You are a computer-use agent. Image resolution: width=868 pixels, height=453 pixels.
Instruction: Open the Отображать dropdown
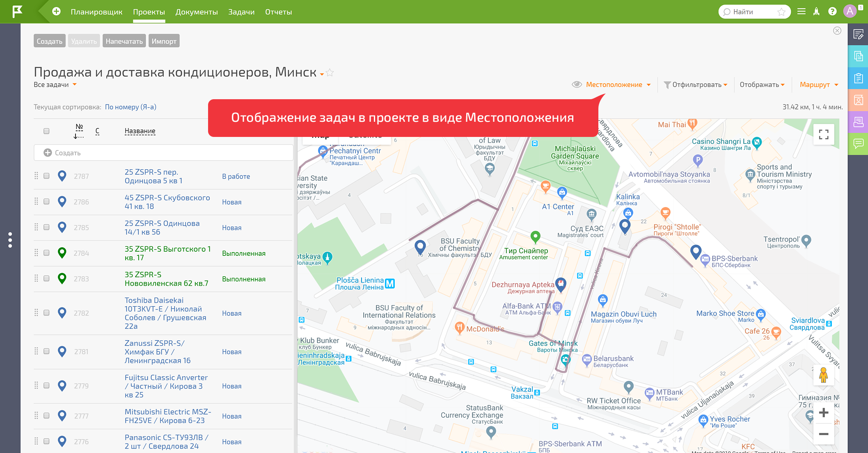[762, 84]
